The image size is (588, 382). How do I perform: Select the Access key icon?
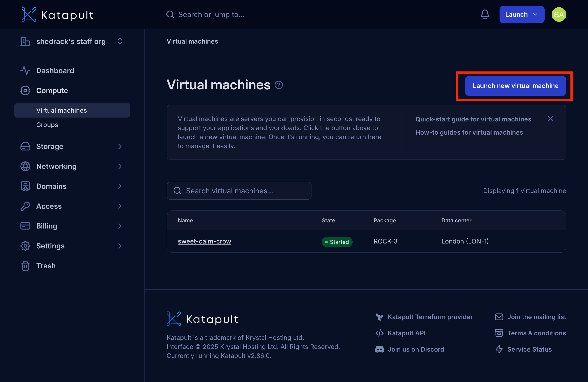pyautogui.click(x=25, y=206)
